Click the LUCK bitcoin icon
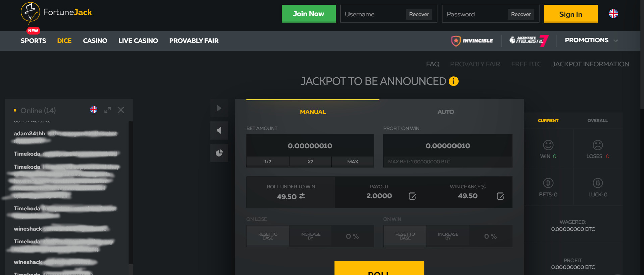 click(598, 183)
